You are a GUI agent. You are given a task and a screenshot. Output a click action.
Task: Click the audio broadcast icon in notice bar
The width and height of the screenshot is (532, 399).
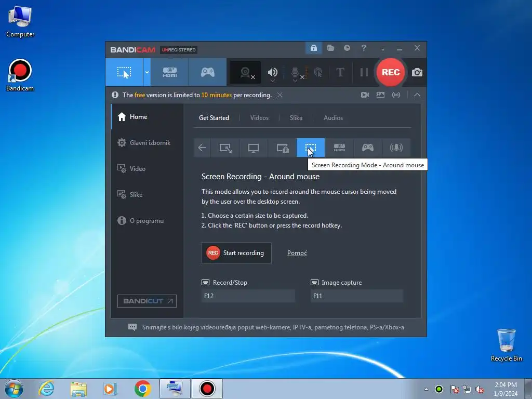(396, 95)
